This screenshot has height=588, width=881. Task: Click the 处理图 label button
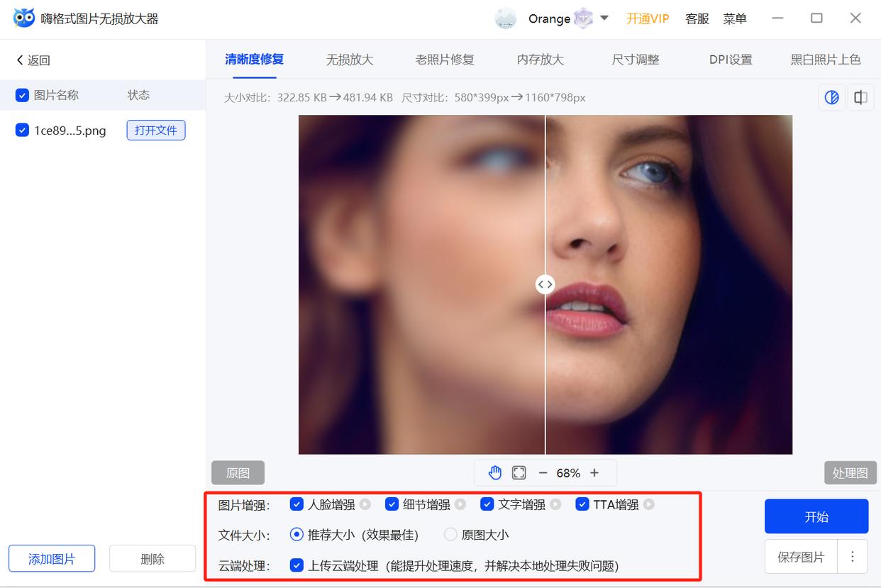(850, 472)
